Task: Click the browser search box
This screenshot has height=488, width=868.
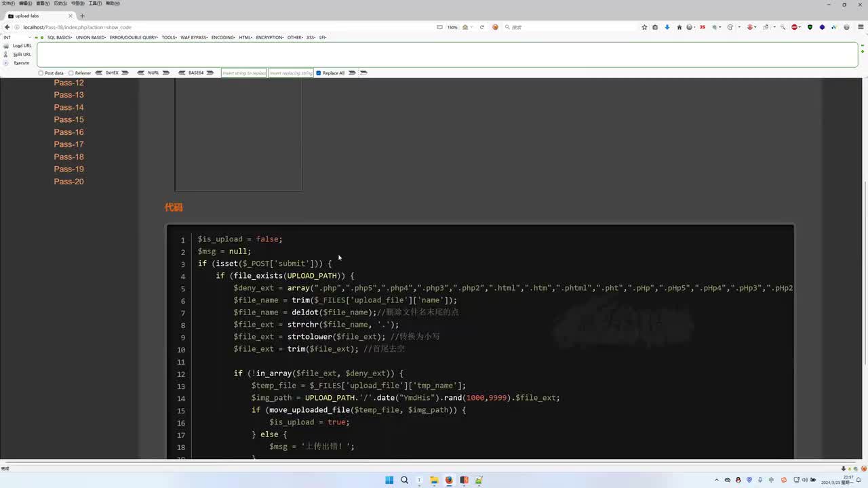Action: click(570, 27)
